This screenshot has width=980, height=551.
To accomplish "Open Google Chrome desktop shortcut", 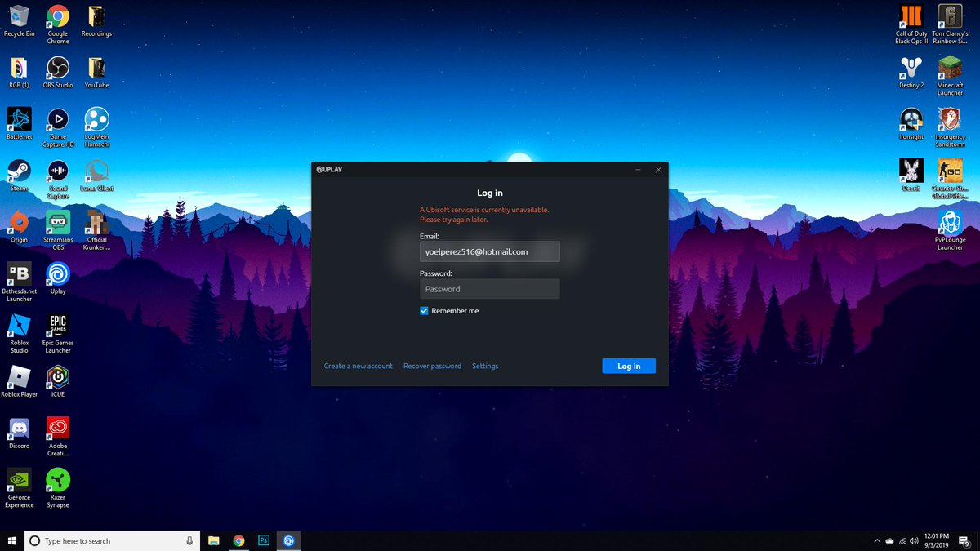I will pos(57,24).
